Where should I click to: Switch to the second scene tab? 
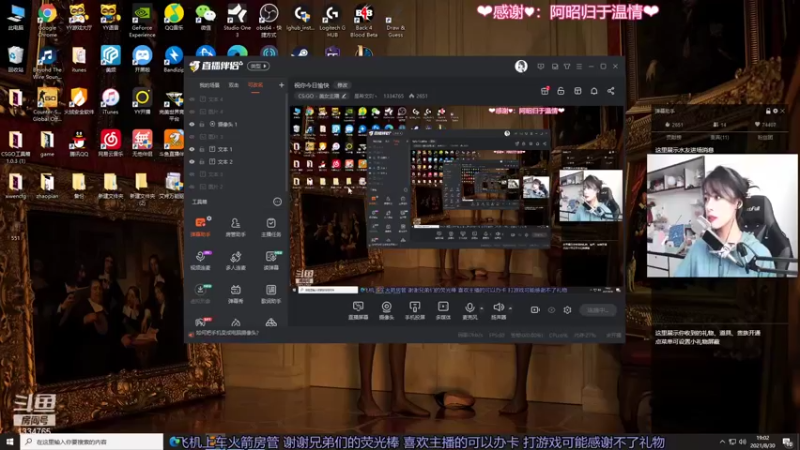point(234,85)
